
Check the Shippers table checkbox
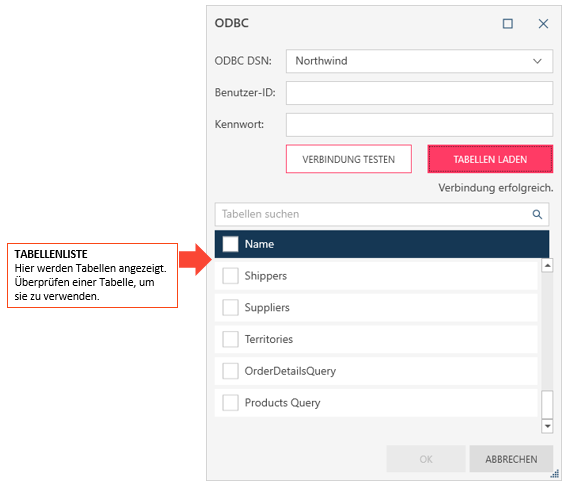tap(230, 276)
